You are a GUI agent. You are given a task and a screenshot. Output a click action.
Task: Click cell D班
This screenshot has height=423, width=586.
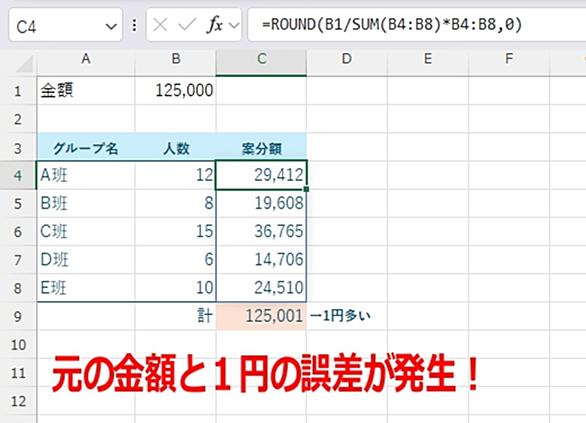tap(86, 260)
